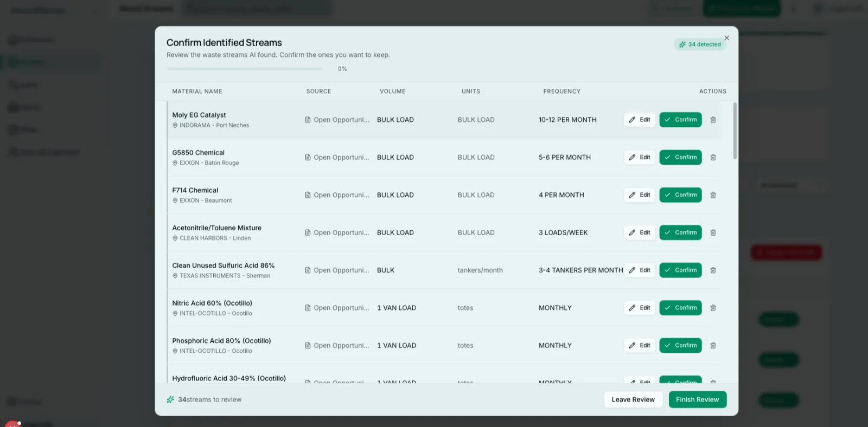
Task: Click location pin next to CLEAN HARBORS - Linden
Action: [x=175, y=238]
